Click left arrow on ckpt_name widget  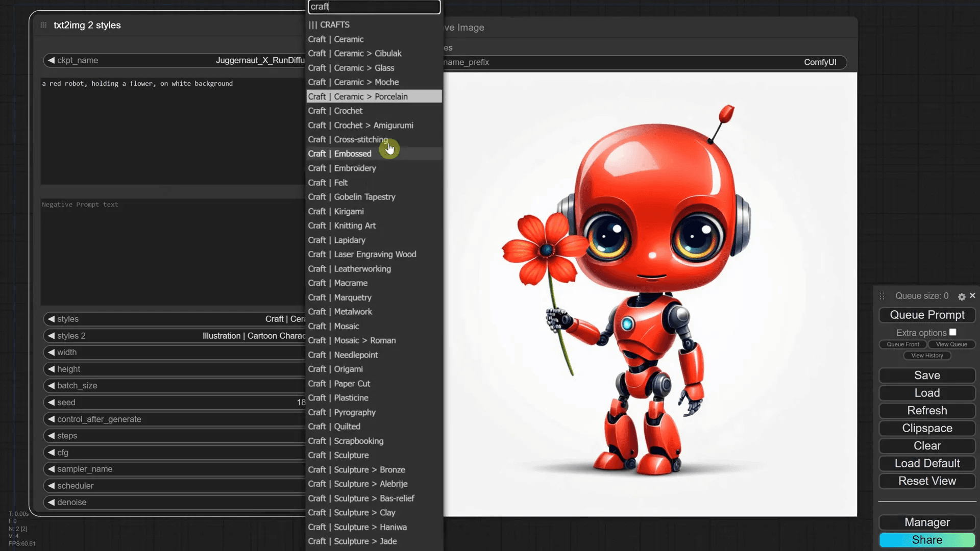coord(51,60)
